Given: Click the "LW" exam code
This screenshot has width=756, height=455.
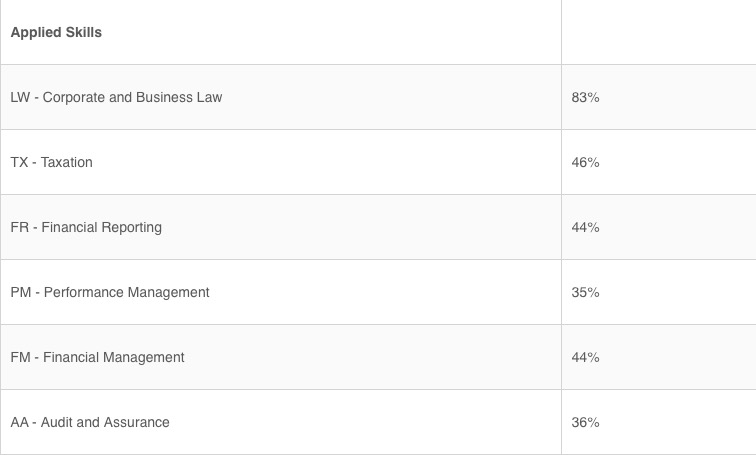Looking at the screenshot, I should coord(20,97).
